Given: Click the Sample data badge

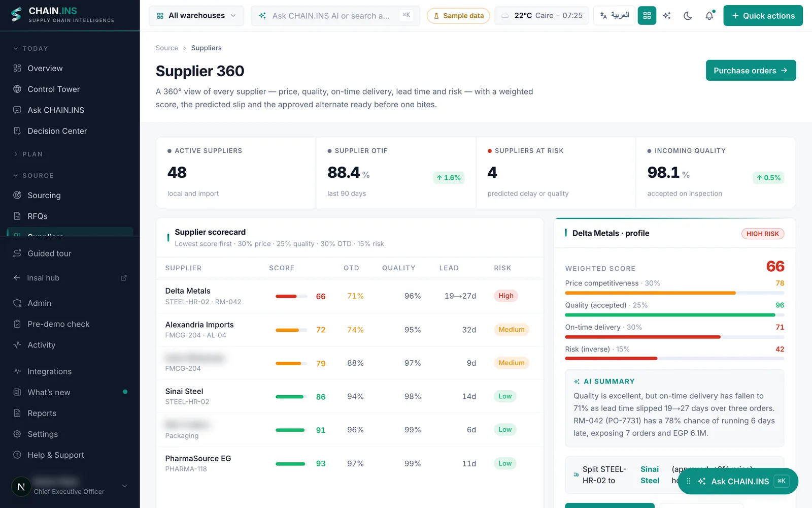Looking at the screenshot, I should 459,16.
